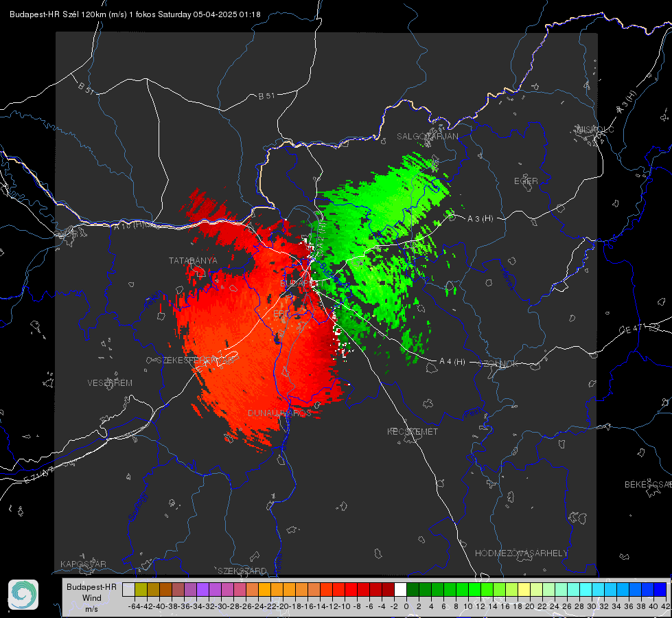Screen dimensions: 672x618
Task: Click the VESZPRÉM city label
Action: pyautogui.click(x=110, y=383)
